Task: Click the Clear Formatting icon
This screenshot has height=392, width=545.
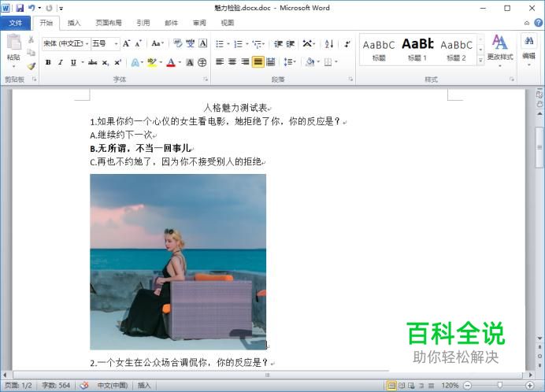Action: (x=178, y=43)
